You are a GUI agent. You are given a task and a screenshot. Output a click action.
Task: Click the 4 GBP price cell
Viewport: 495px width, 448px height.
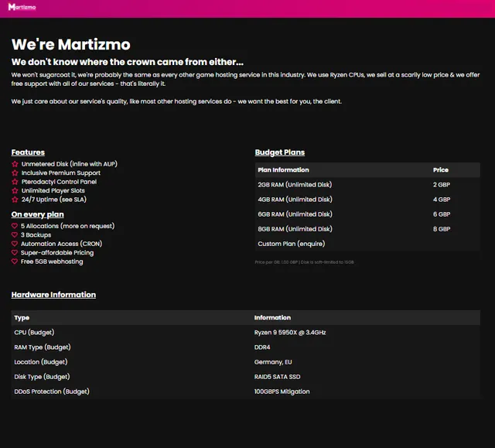click(x=442, y=200)
